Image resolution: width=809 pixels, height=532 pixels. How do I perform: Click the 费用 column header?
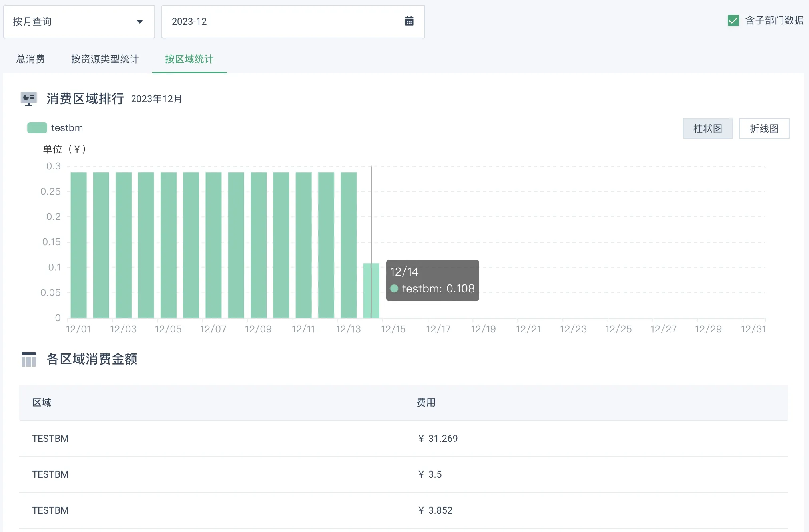tap(426, 403)
